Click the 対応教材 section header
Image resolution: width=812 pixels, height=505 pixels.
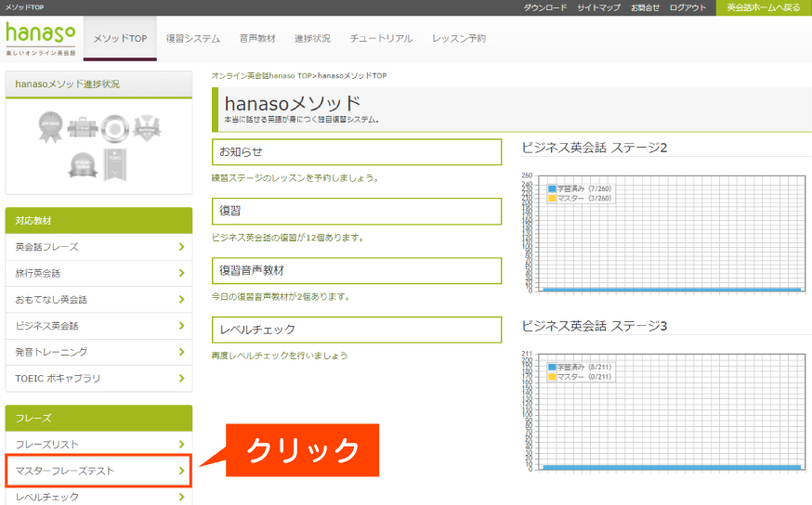(98, 220)
